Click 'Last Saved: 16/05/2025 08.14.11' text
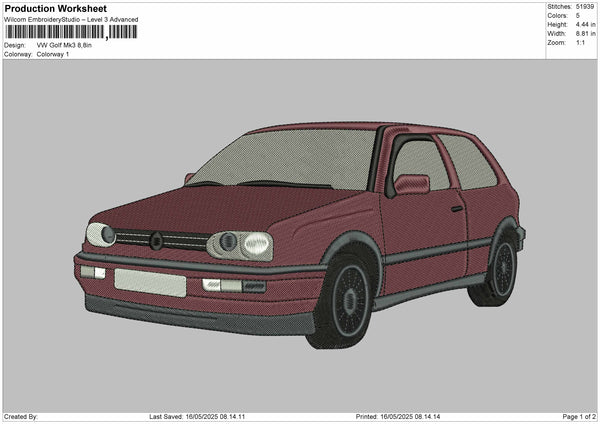 click(197, 417)
